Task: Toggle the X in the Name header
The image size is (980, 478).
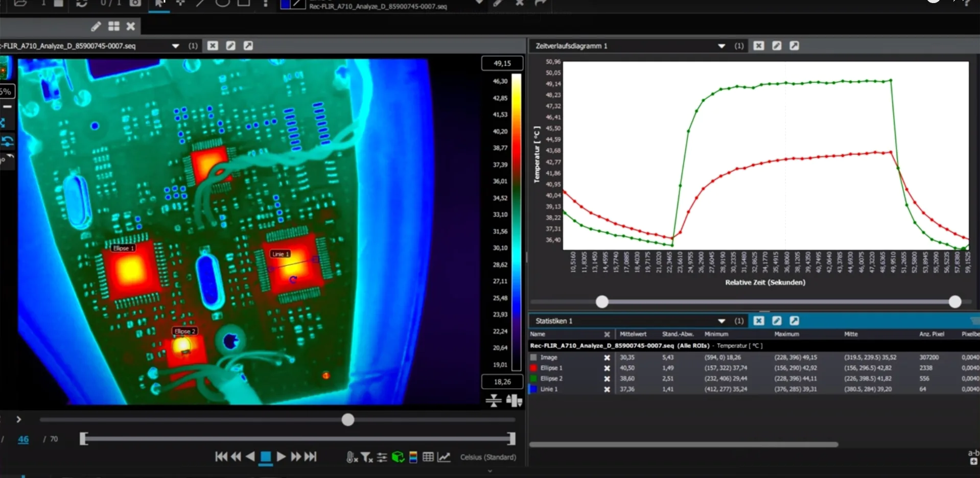Action: [x=607, y=334]
